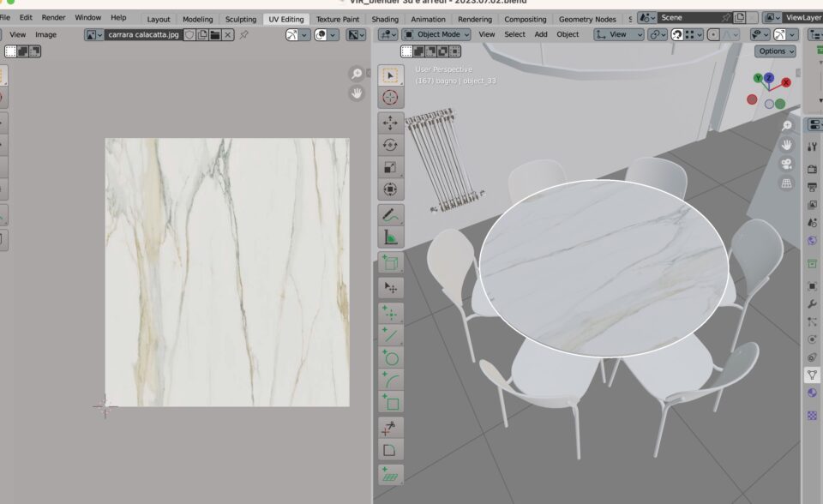The image size is (823, 504).
Task: Unlink the carrara calacatta.jpg image
Action: click(x=228, y=35)
